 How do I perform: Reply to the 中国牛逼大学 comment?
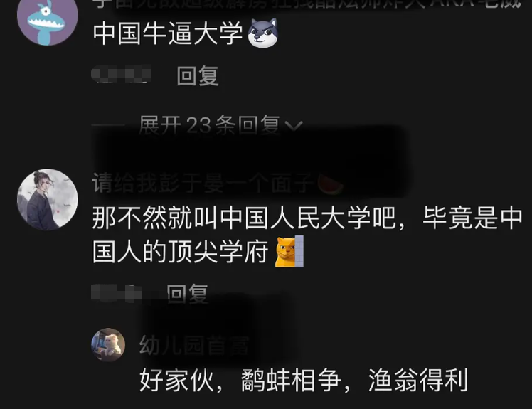click(x=198, y=75)
